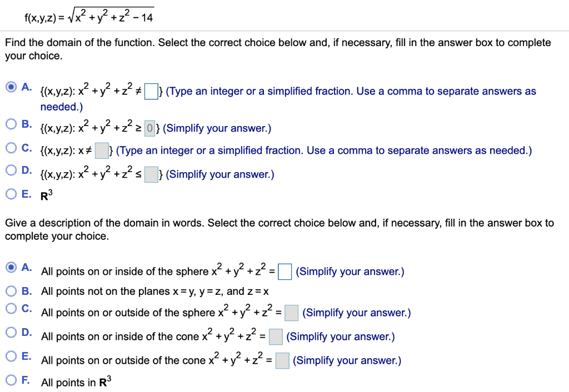Select choice B with x²+y²+z² ≥ 0
Screen dimensions: 569x392
[11, 124]
